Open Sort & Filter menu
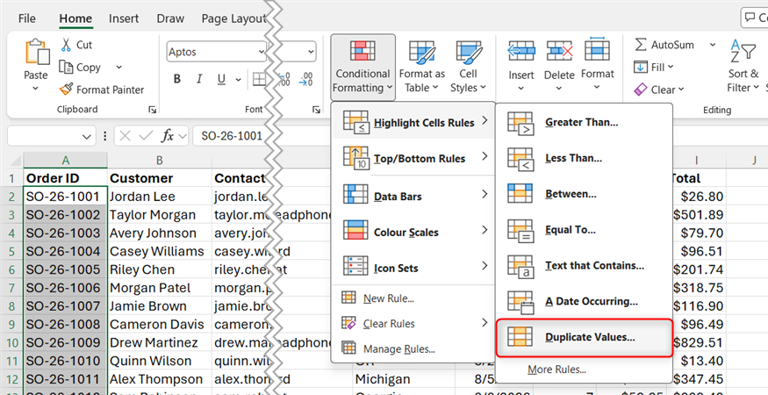 pos(743,67)
